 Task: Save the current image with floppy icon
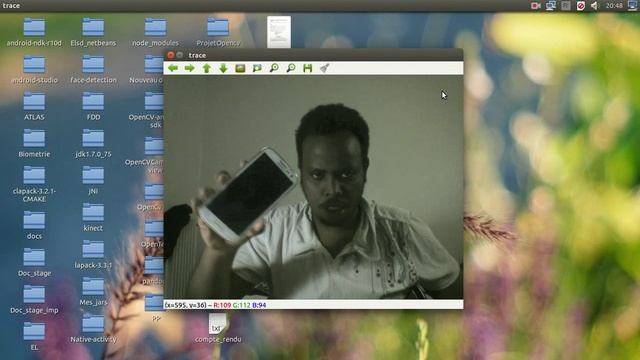tap(307, 68)
